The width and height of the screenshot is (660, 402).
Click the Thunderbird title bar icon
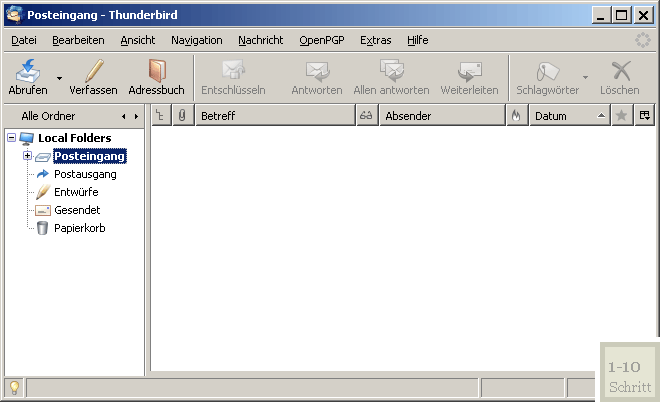pos(14,15)
